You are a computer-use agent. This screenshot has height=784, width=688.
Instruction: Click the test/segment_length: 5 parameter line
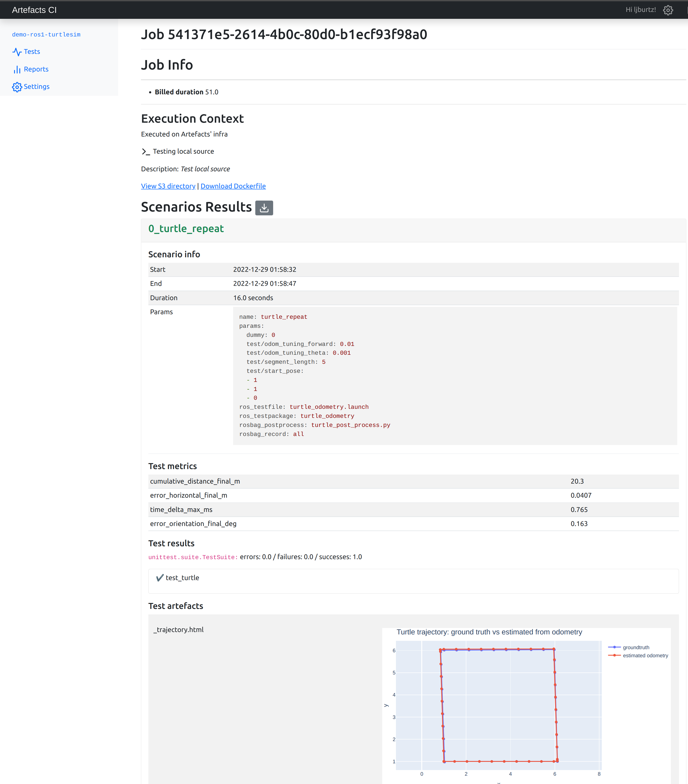point(286,362)
